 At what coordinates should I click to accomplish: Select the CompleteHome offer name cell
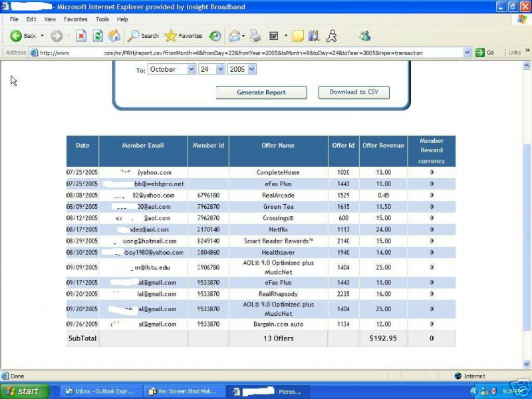278,172
